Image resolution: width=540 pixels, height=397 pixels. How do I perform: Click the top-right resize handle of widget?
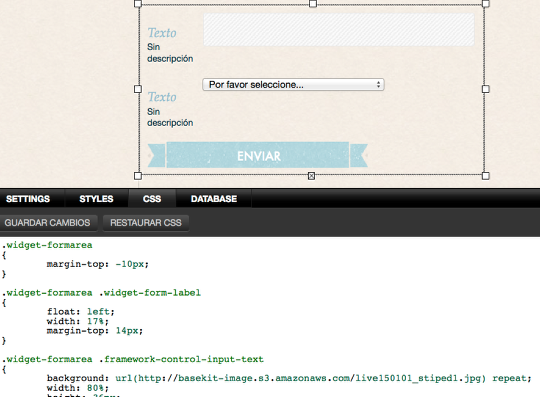point(486,4)
